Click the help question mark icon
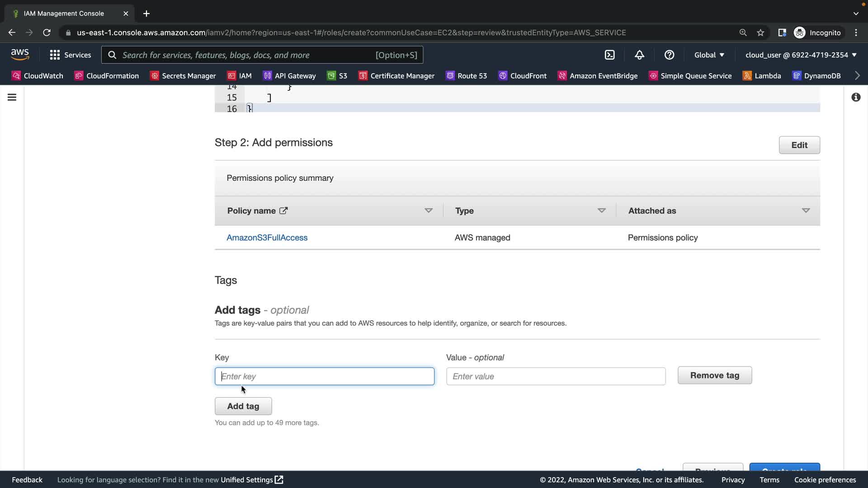The height and width of the screenshot is (488, 868). [x=669, y=55]
